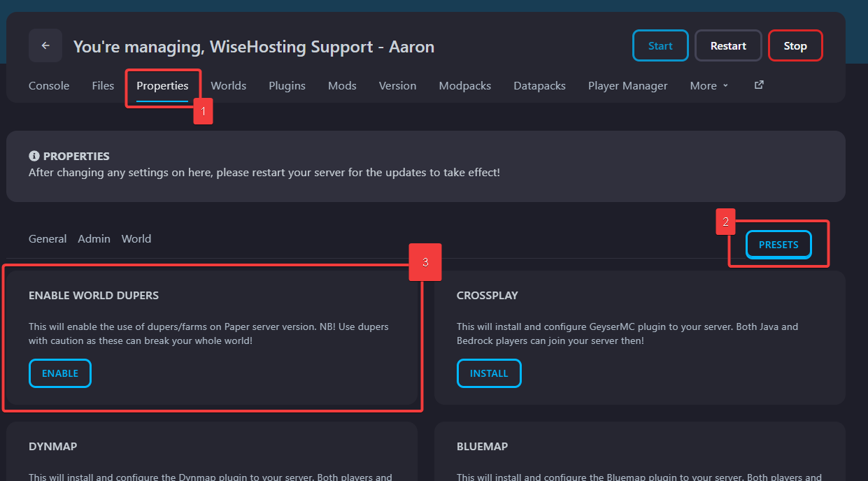Click the Restart button
The height and width of the screenshot is (481, 868).
click(728, 45)
